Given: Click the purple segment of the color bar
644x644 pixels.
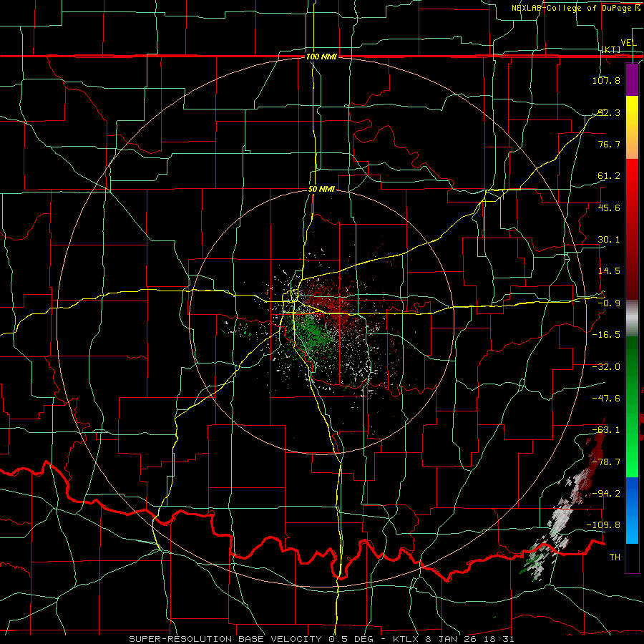Looking at the screenshot, I should 632,79.
